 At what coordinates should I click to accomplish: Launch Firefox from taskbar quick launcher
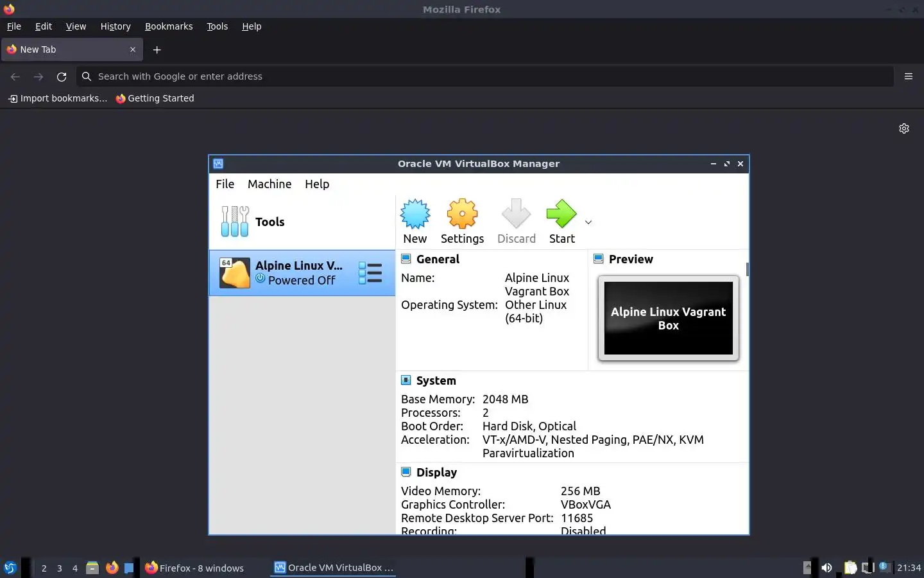point(112,568)
